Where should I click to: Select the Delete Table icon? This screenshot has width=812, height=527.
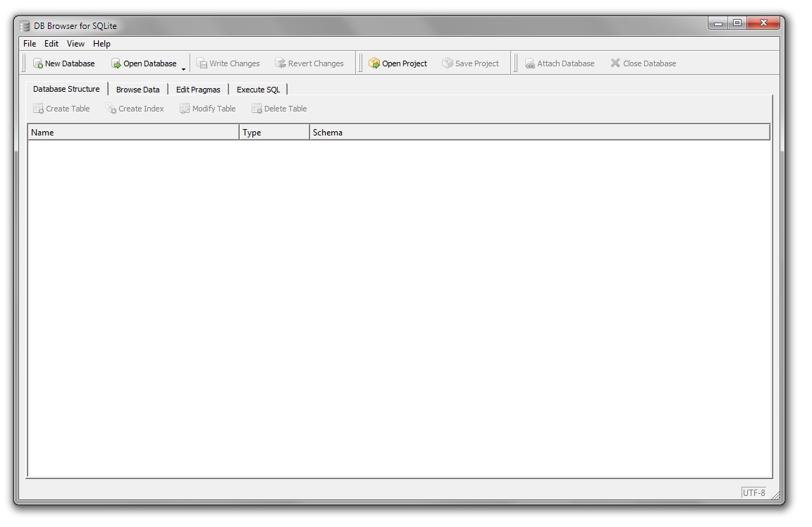click(x=279, y=108)
